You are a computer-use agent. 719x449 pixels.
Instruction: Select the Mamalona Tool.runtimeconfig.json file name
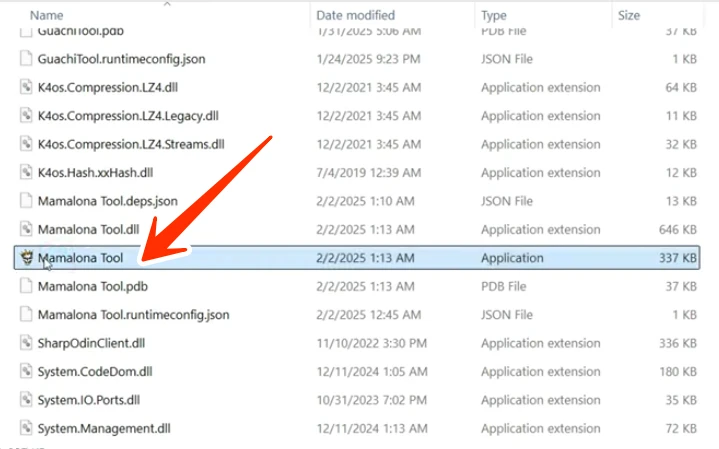(133, 315)
